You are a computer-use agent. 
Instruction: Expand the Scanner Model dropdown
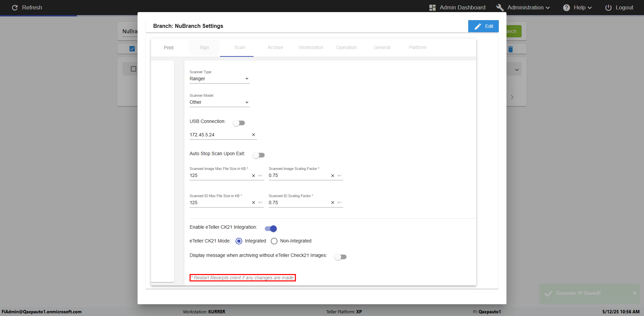click(x=219, y=102)
